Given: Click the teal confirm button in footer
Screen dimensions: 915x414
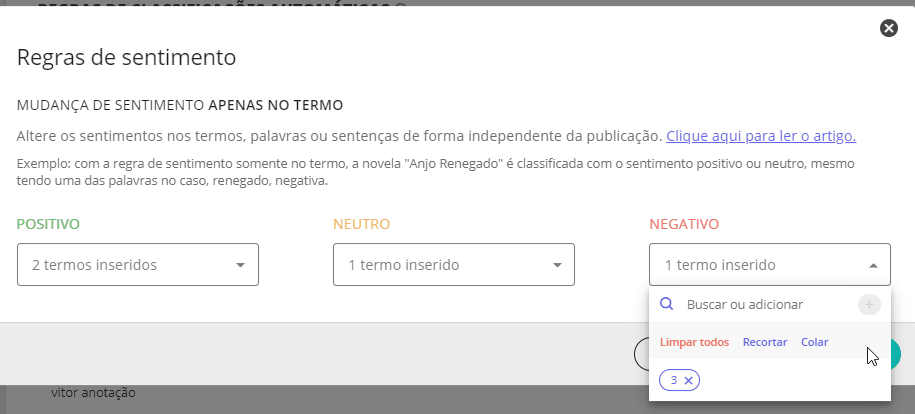Looking at the screenshot, I should 895,353.
